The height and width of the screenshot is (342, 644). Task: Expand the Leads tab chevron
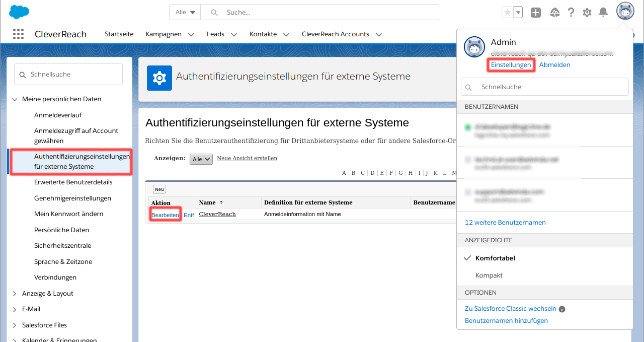click(x=234, y=35)
